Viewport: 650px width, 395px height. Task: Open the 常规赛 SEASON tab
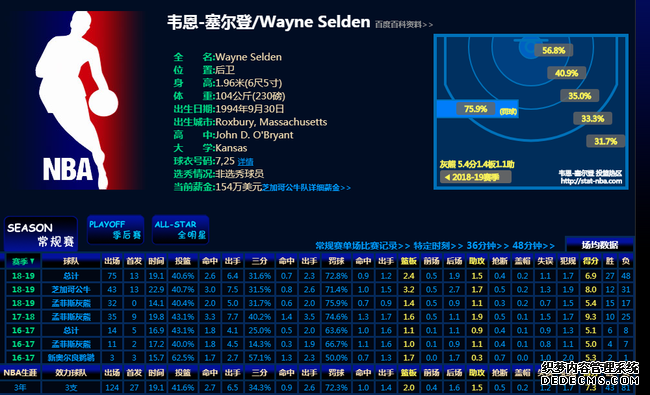[x=41, y=234]
